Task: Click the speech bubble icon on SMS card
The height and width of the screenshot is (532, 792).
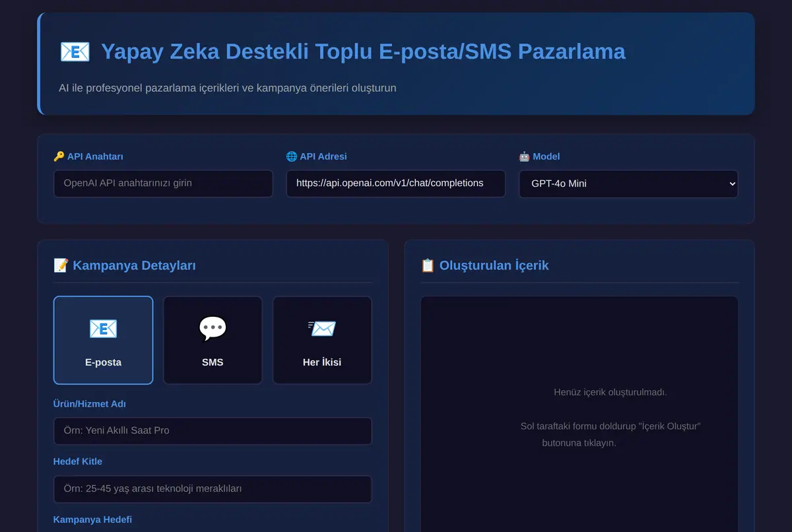Action: click(213, 329)
